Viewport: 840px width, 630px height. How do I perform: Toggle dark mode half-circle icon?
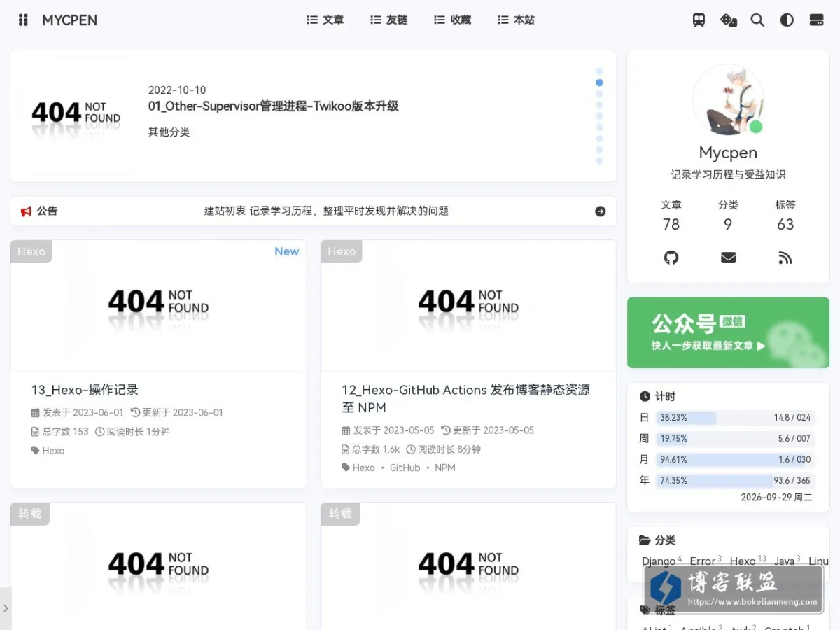787,20
